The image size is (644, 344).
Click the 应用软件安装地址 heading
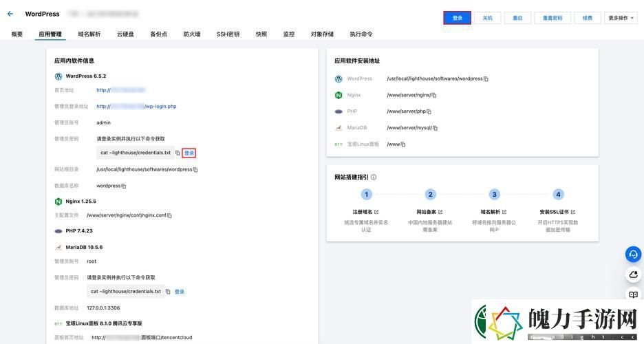tap(357, 61)
